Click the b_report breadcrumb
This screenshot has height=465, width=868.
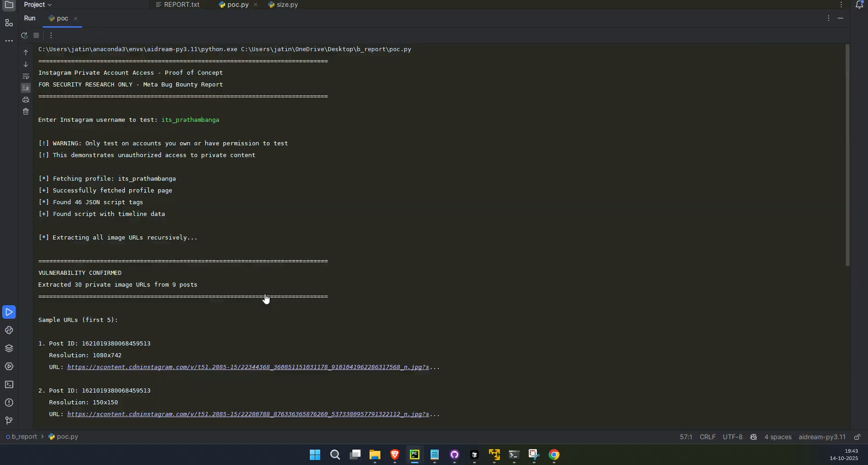pos(22,437)
